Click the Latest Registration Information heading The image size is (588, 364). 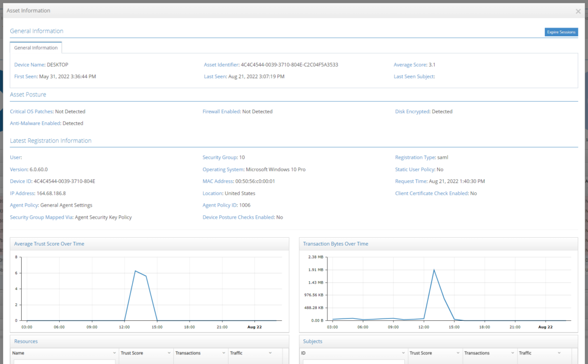pyautogui.click(x=51, y=141)
